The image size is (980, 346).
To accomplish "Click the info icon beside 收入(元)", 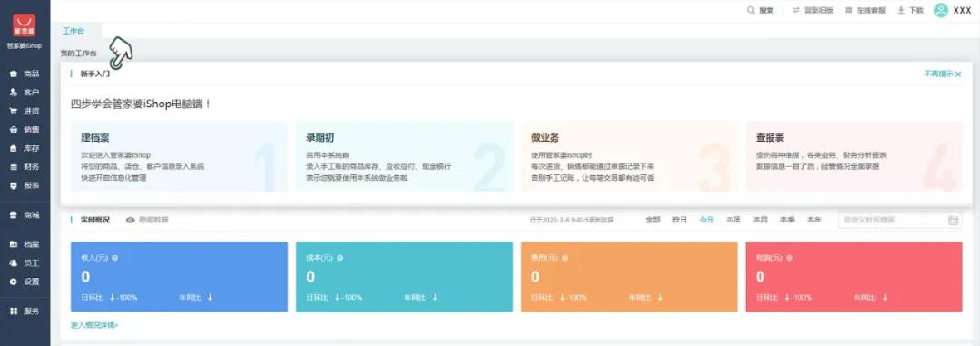I will click(x=114, y=258).
